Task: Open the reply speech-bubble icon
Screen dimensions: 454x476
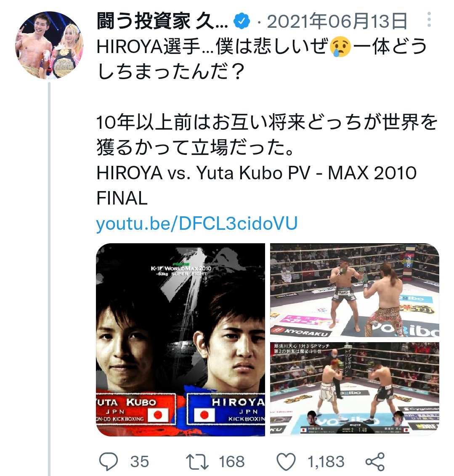Action: point(109,462)
